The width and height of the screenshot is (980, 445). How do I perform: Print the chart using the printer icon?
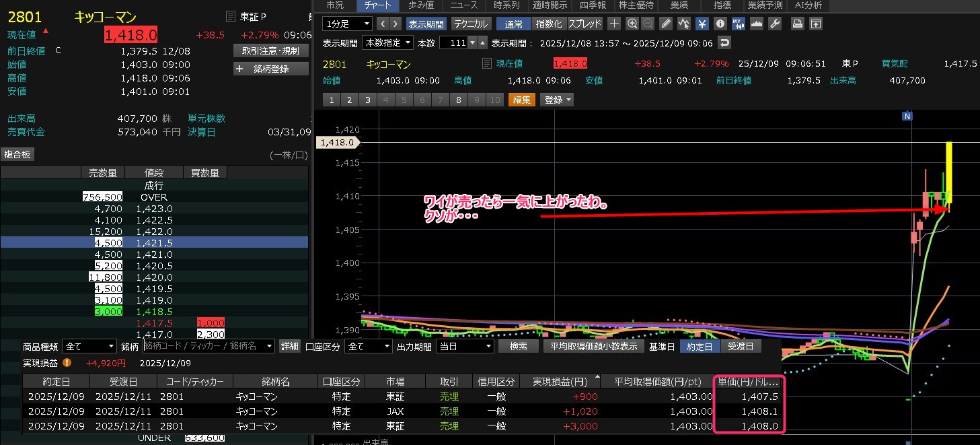(x=797, y=24)
